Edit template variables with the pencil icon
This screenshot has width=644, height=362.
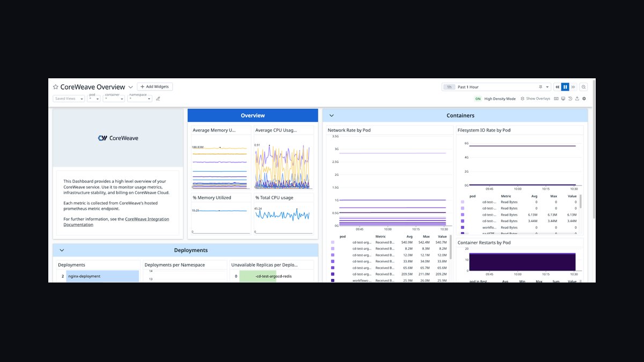point(158,99)
